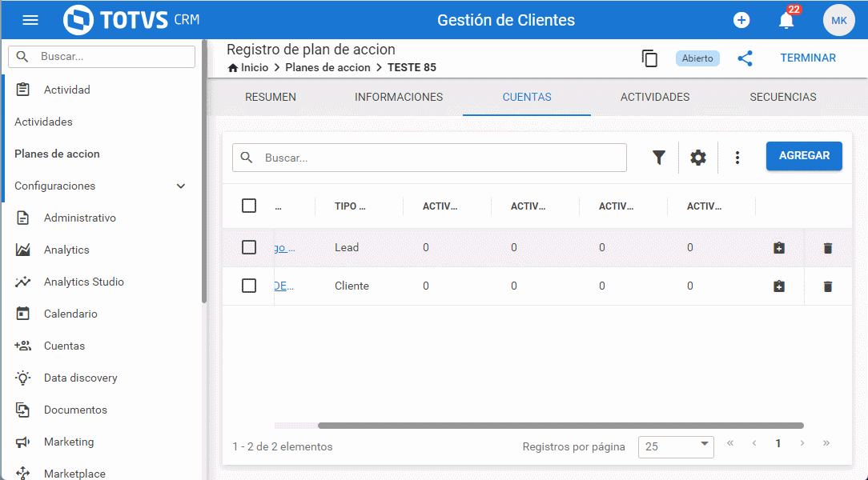Click the Documentos icon
Viewport: 868px width, 480px height.
(x=22, y=410)
